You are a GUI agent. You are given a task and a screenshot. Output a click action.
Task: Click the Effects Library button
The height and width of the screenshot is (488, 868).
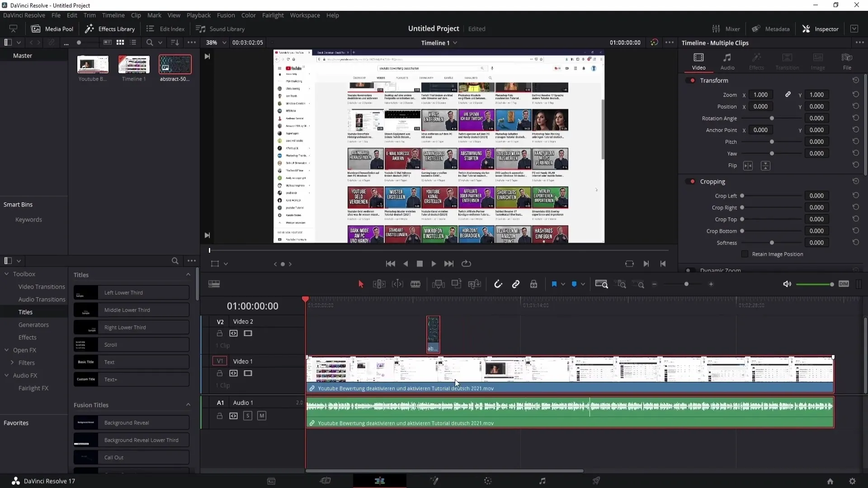pos(110,28)
